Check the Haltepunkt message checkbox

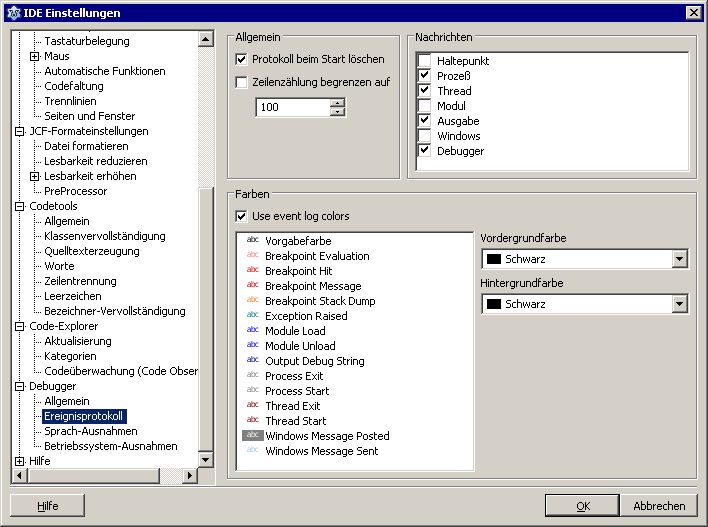425,61
